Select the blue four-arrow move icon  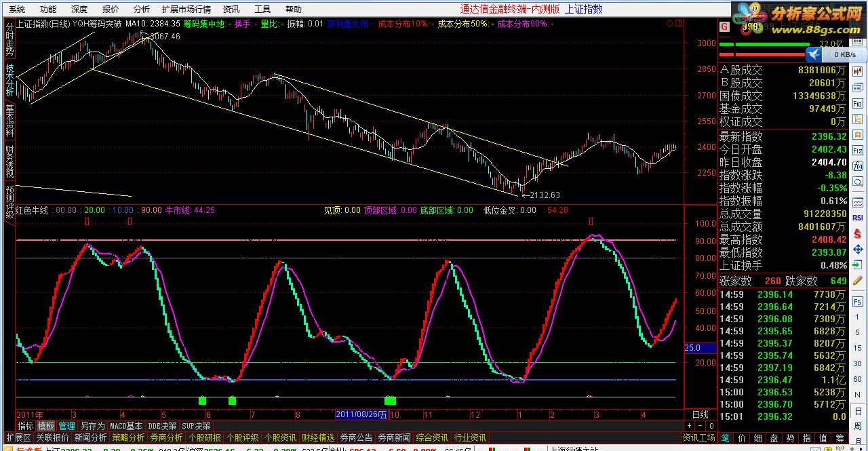(x=857, y=249)
